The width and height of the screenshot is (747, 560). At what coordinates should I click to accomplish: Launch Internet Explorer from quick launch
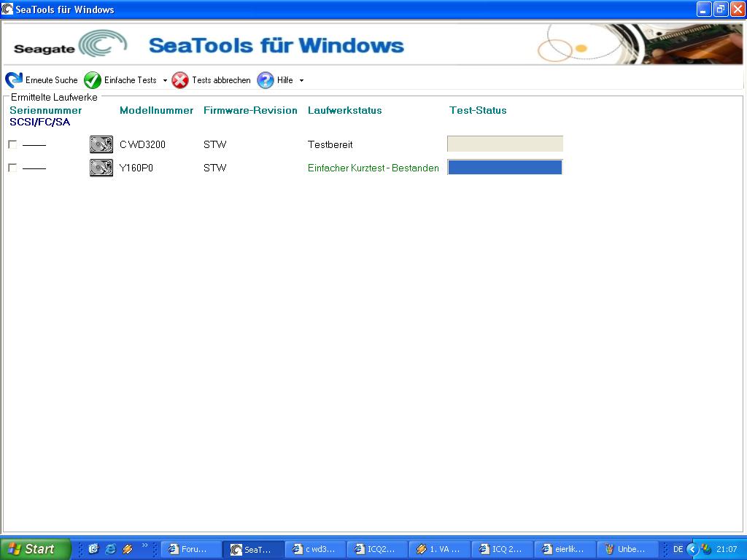coord(111,549)
